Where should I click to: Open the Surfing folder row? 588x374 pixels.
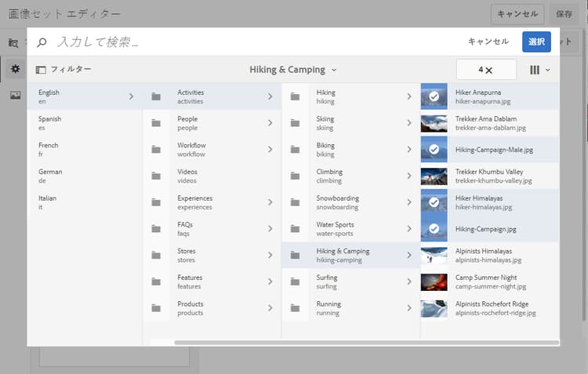[350, 281]
